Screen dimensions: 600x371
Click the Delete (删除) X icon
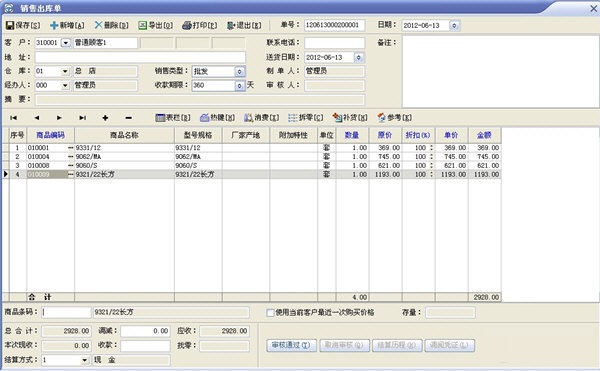98,25
